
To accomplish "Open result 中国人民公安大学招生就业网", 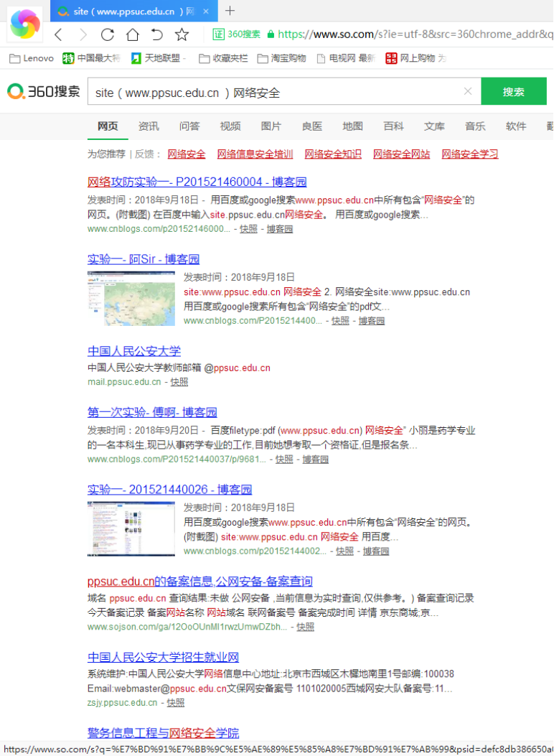I will pos(164,657).
